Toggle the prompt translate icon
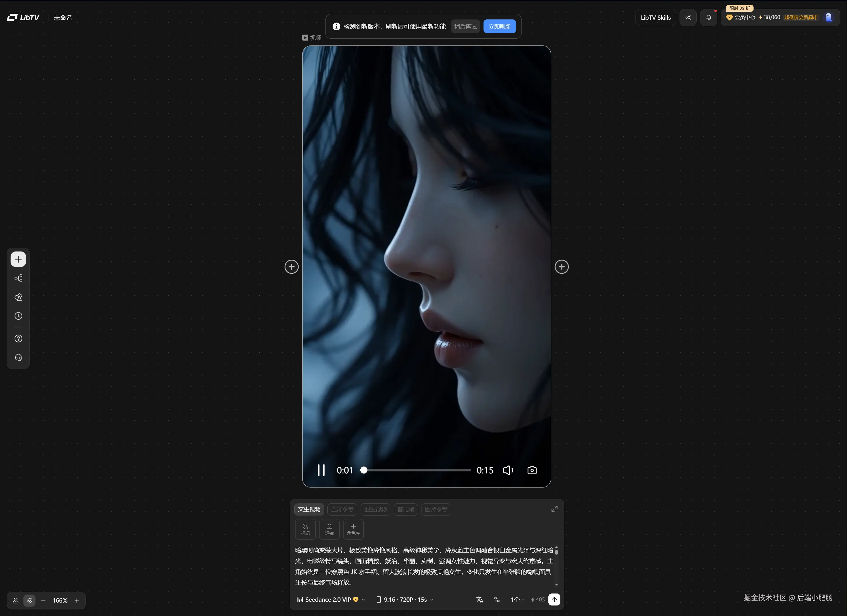Viewport: 847px width, 616px height. (x=480, y=600)
